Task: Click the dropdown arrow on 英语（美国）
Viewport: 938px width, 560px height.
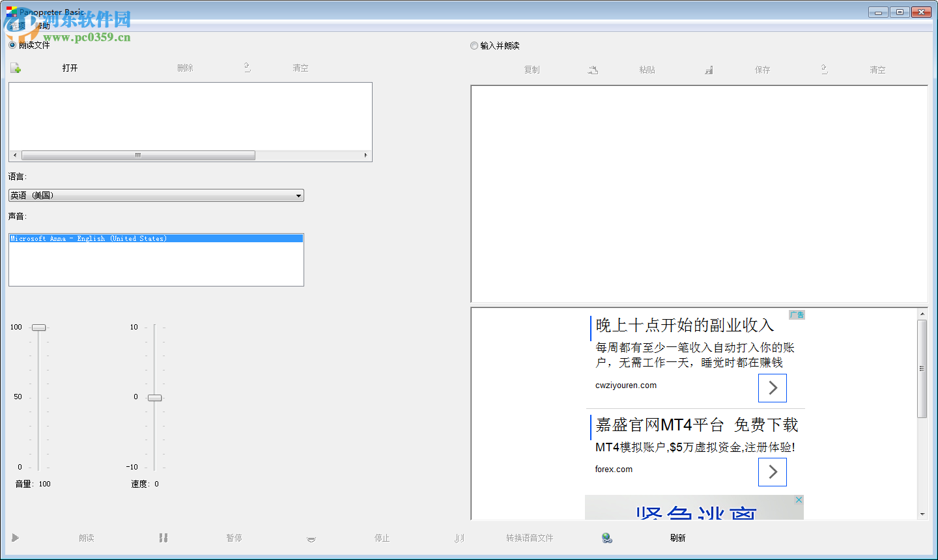Action: (x=298, y=195)
